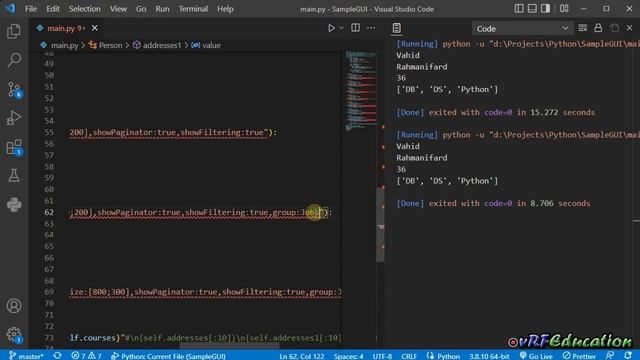
Task: Open the View menu
Action: click(118, 9)
